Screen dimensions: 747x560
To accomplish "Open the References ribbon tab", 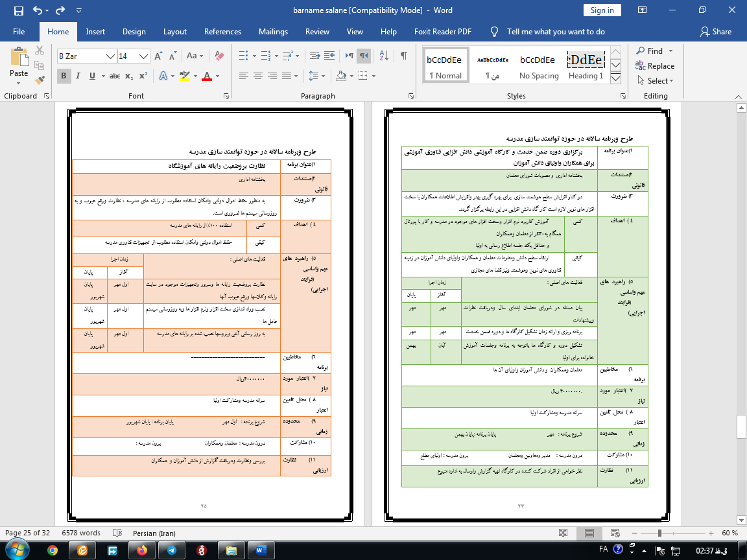I will pyautogui.click(x=222, y=32).
